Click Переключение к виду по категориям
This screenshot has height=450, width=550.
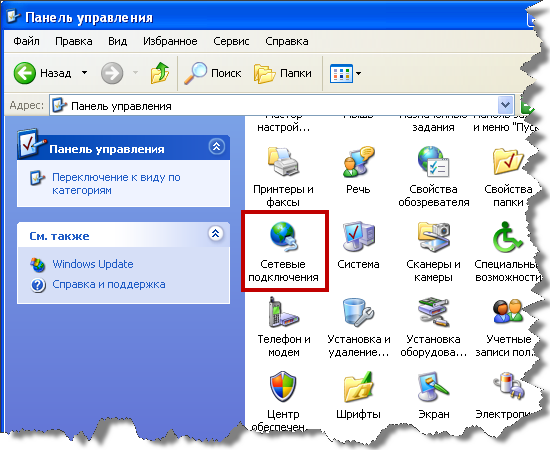(x=116, y=183)
